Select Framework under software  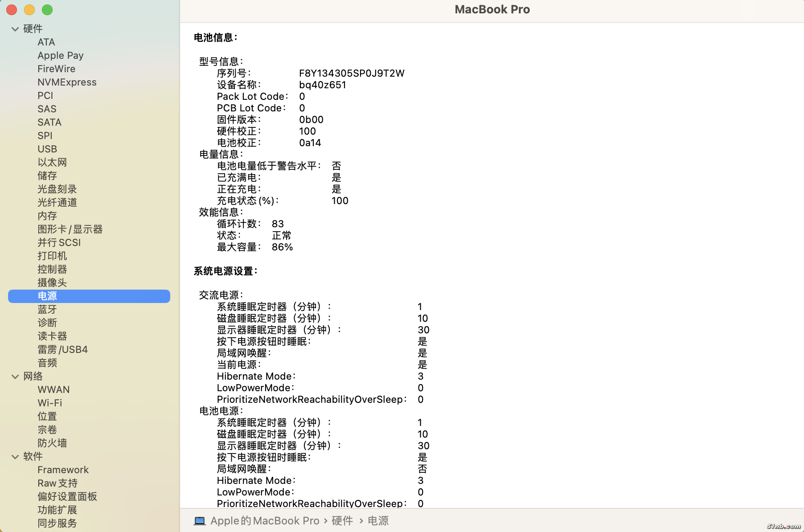click(63, 470)
